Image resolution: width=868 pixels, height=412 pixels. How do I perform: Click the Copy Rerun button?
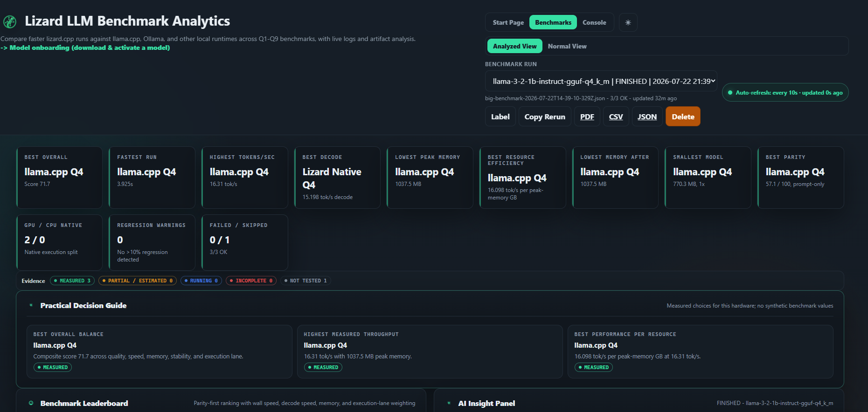click(x=545, y=117)
